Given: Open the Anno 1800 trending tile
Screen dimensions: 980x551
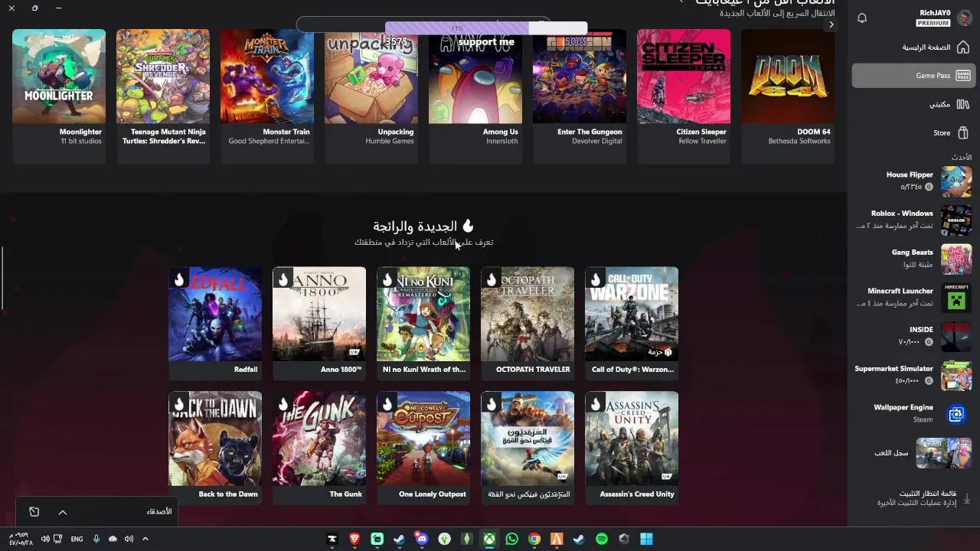Looking at the screenshot, I should point(319,322).
